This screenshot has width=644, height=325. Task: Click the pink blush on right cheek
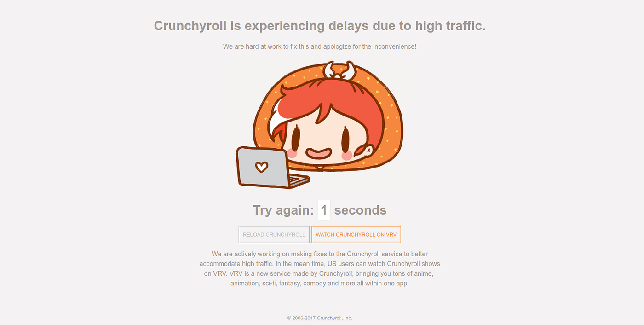coord(347,156)
